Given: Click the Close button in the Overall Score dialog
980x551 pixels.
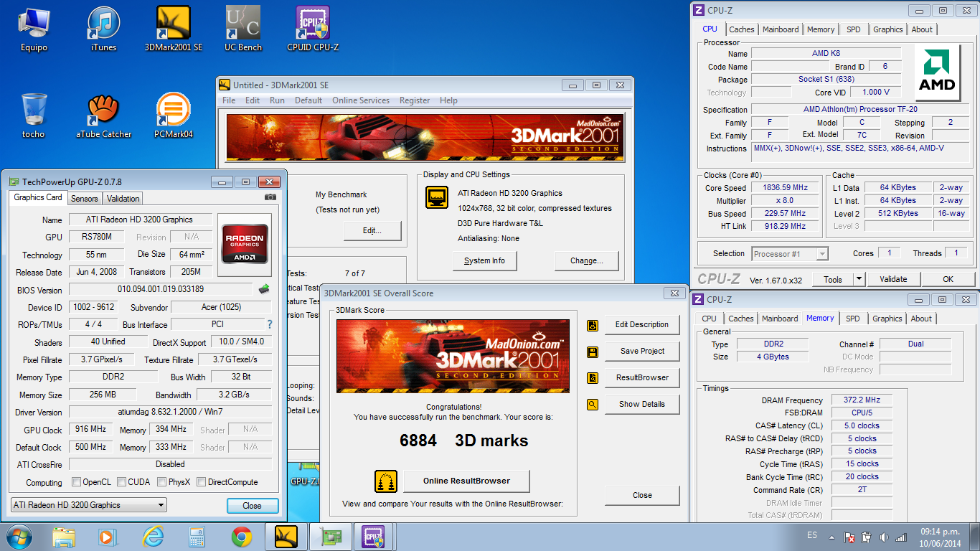Looking at the screenshot, I should [x=642, y=495].
